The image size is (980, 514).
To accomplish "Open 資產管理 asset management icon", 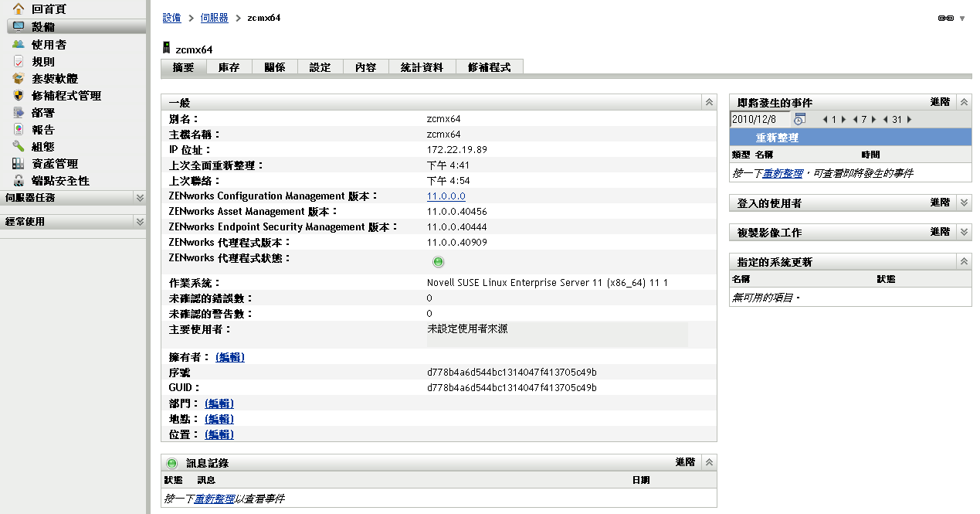I will click(19, 164).
